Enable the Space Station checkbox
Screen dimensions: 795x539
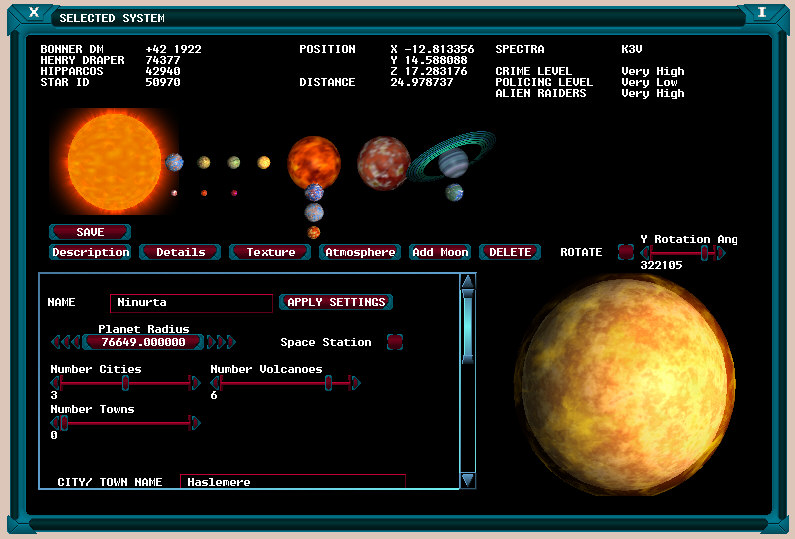395,342
